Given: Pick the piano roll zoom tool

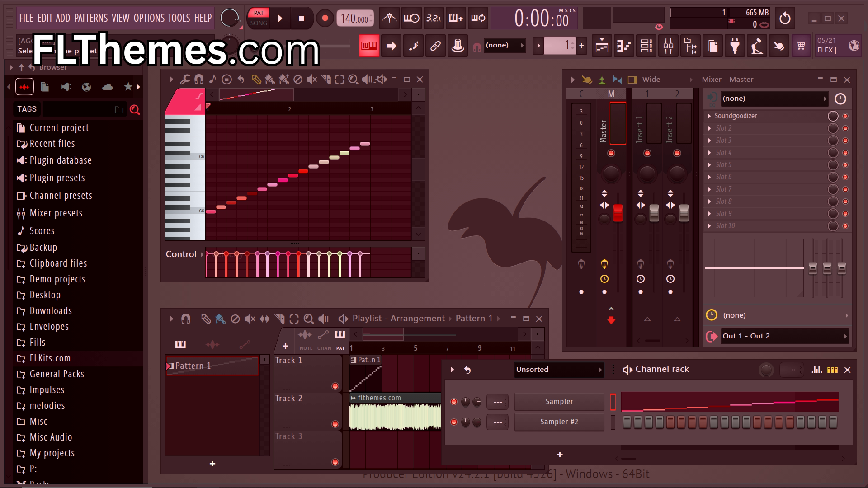Looking at the screenshot, I should [353, 80].
